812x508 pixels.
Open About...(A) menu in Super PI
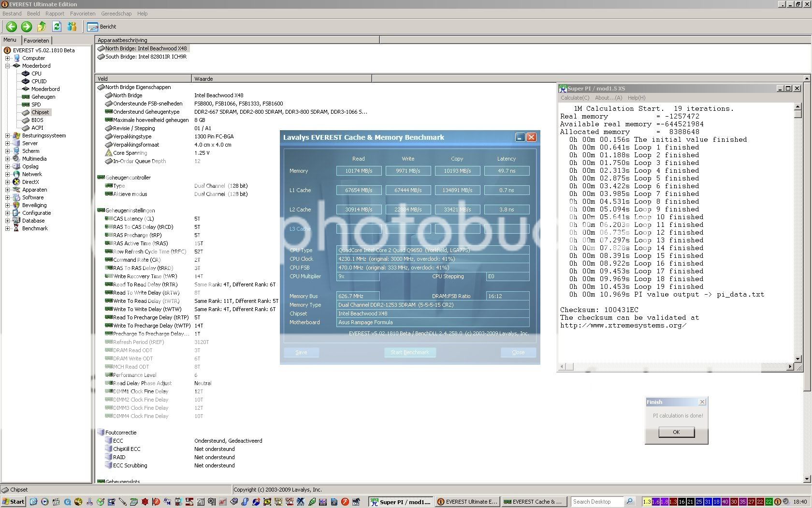tap(609, 98)
